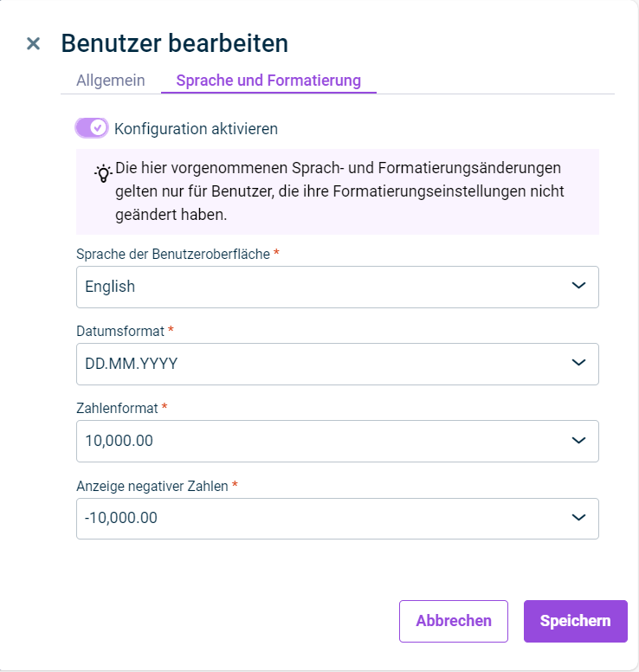Click the lightbulb hint icon
Image resolution: width=639 pixels, height=672 pixels.
point(103,172)
